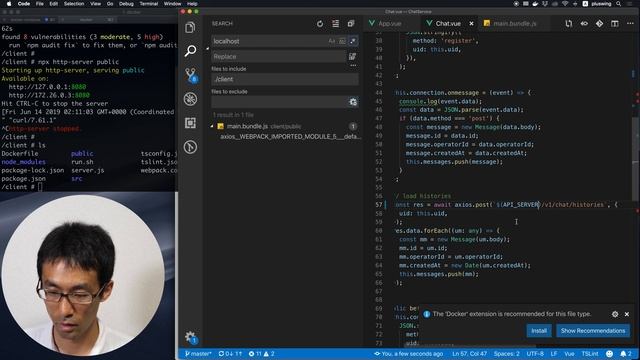This screenshot has height=360, width=640.
Task: Open the Search view magnifier icon
Action: (x=190, y=51)
